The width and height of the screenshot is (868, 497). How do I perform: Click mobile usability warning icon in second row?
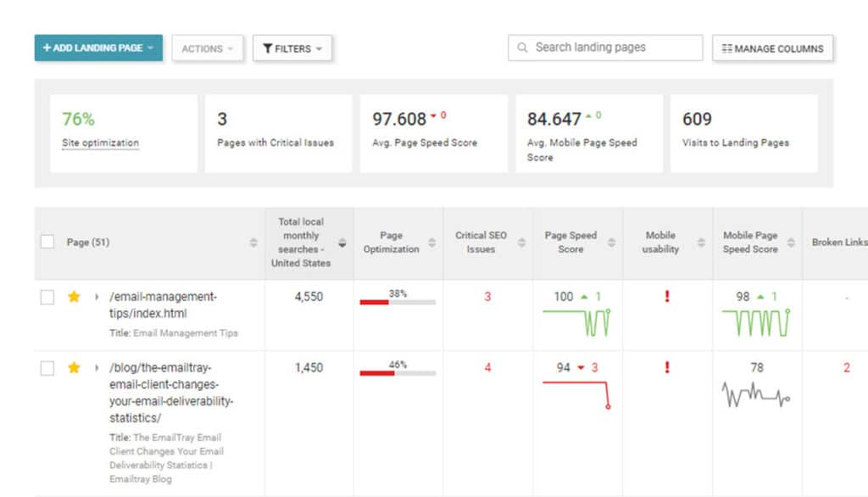[667, 367]
